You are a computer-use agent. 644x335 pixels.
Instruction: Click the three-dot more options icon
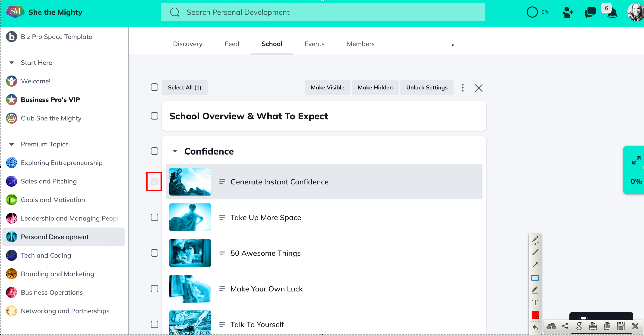click(463, 88)
